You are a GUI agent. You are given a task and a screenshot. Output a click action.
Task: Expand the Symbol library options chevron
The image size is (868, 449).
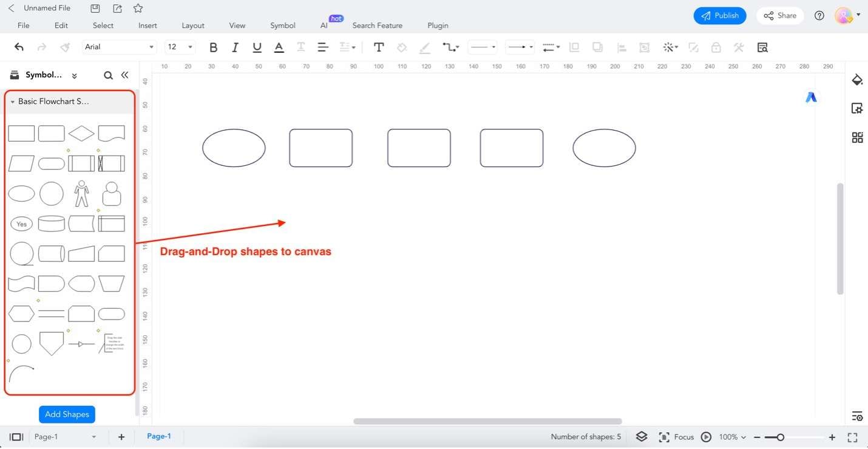[74, 75]
